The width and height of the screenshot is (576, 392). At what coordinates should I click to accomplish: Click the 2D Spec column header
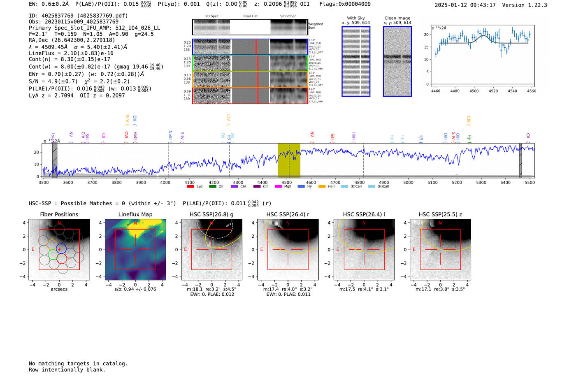212,16
